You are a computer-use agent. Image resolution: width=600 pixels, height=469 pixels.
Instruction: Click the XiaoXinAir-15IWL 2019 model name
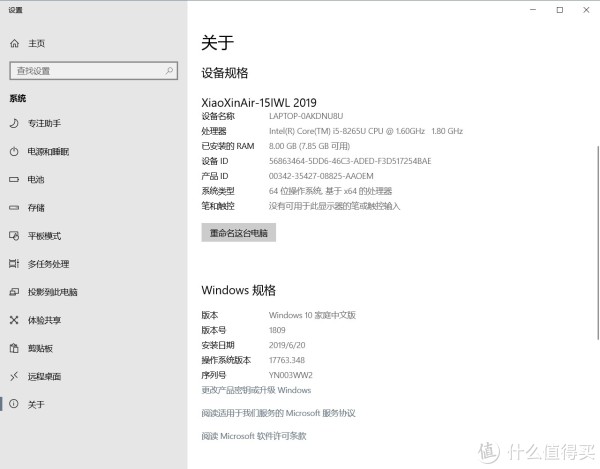coord(259,103)
